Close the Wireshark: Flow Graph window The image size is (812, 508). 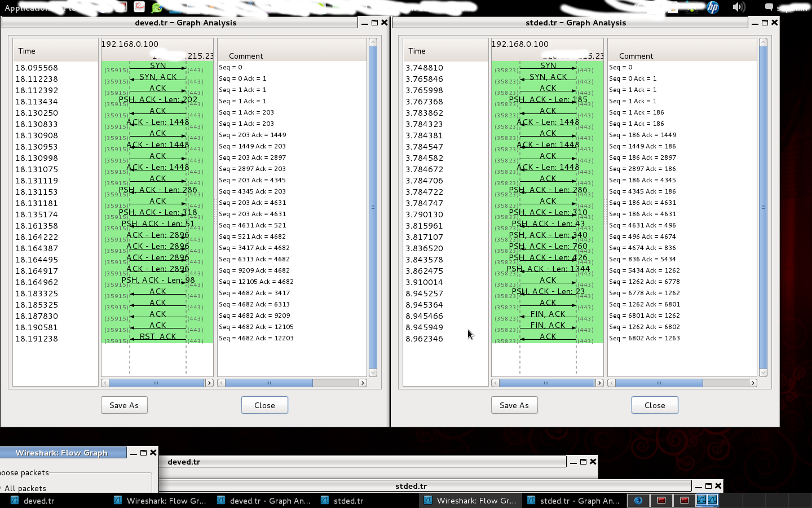(153, 453)
